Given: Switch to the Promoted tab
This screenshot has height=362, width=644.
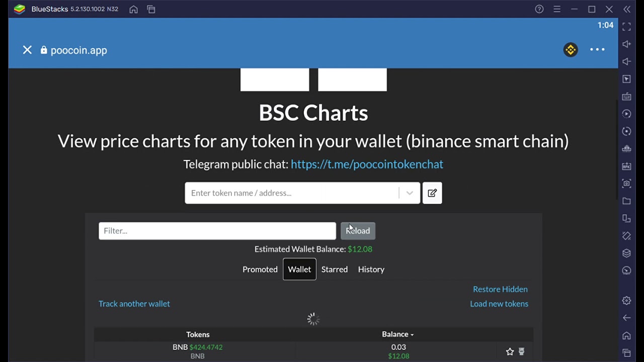Looking at the screenshot, I should [x=260, y=269].
